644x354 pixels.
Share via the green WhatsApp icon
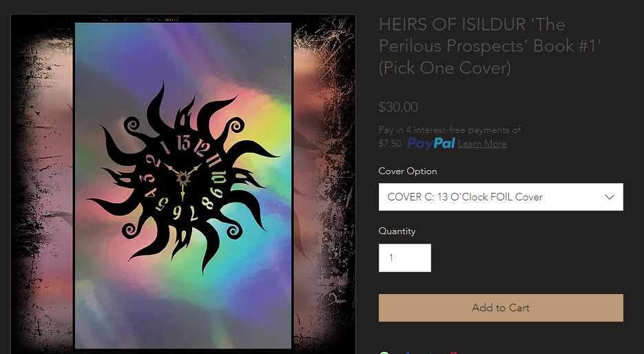pyautogui.click(x=384, y=353)
